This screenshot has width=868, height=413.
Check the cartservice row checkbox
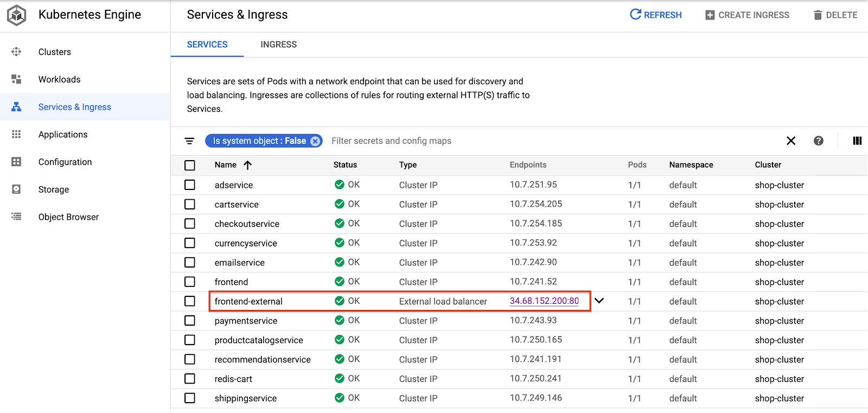click(190, 205)
